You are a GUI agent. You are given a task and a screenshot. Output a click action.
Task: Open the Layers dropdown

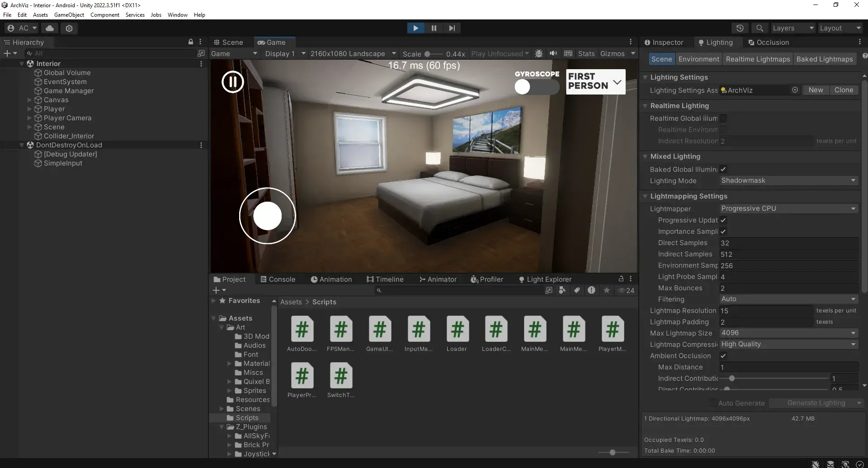[793, 28]
